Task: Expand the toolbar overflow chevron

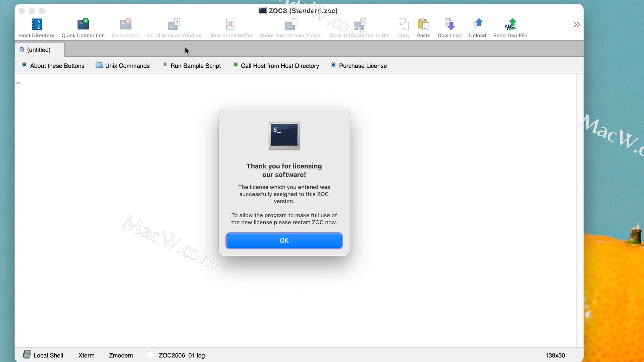Action: (x=576, y=24)
